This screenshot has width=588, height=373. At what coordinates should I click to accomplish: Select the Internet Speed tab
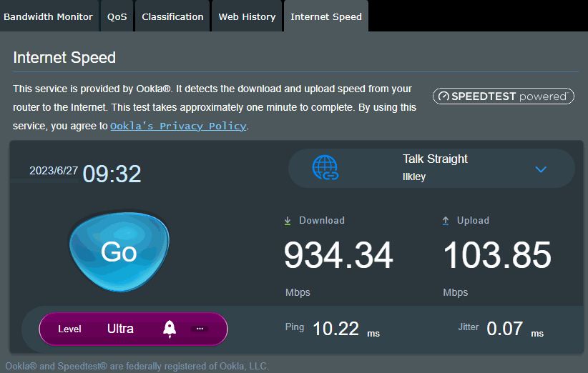325,16
